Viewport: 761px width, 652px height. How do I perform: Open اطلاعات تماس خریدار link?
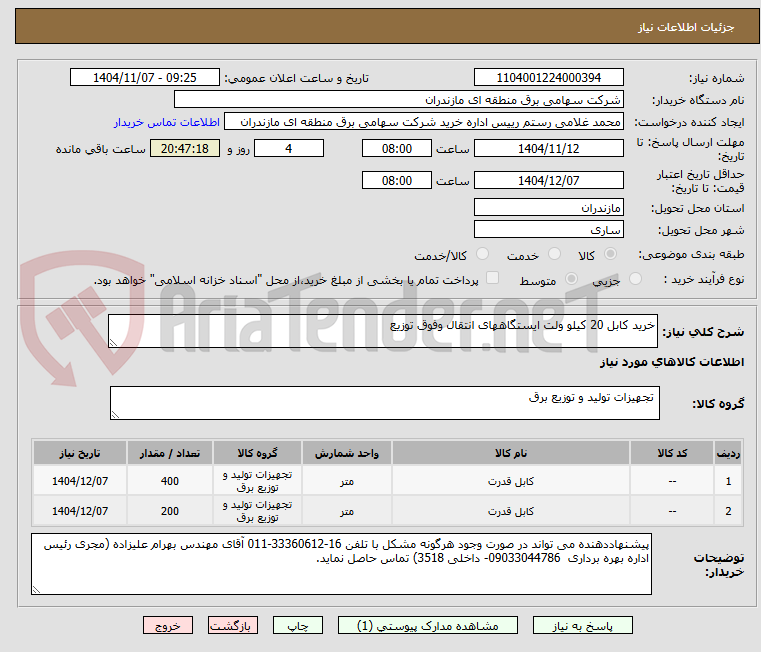pos(167,122)
